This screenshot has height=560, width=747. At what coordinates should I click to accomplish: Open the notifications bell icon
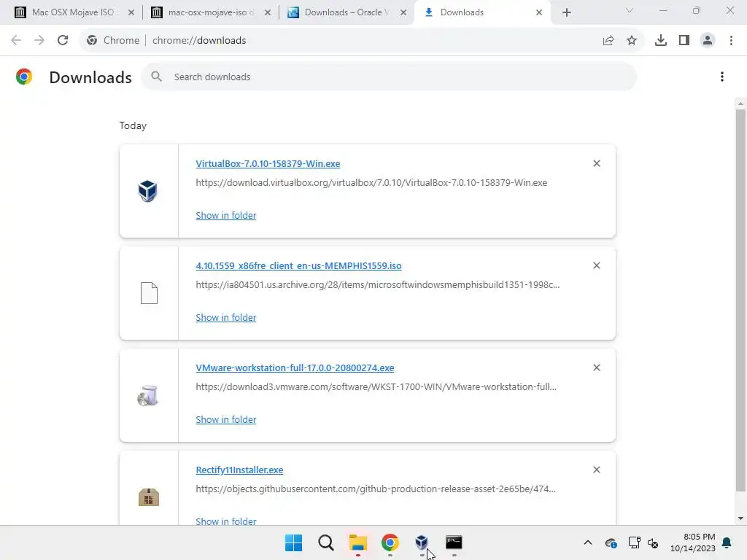727,542
